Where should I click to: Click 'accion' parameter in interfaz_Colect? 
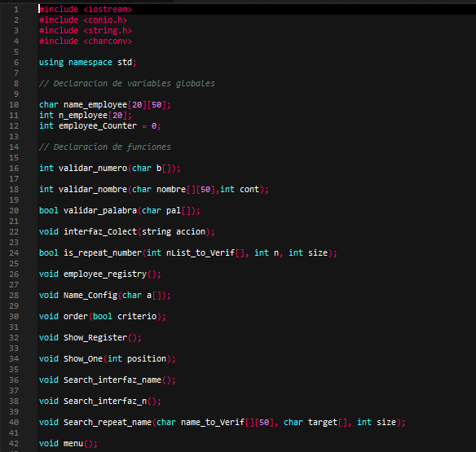pyautogui.click(x=191, y=232)
